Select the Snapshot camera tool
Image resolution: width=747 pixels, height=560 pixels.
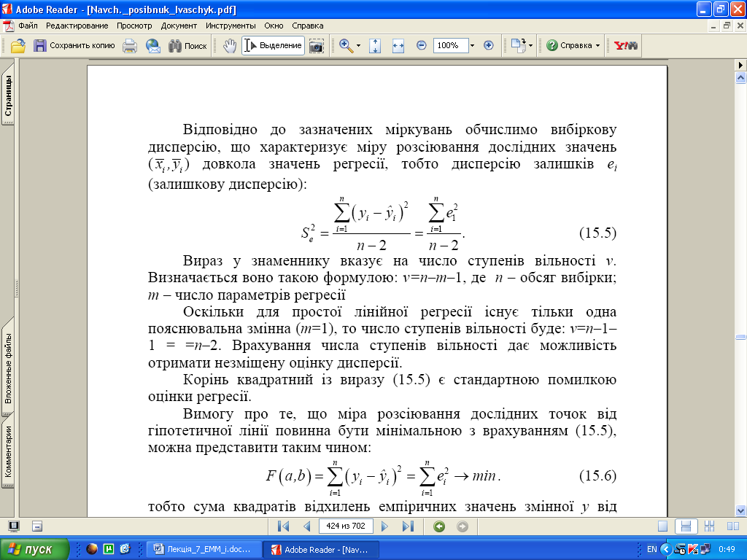[x=317, y=46]
